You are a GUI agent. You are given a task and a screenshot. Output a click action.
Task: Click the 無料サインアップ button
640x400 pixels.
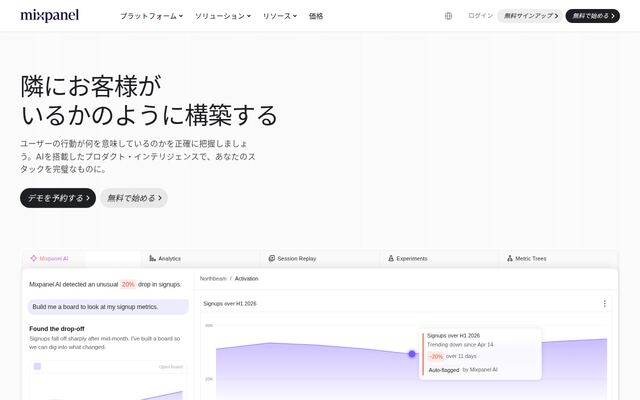530,16
